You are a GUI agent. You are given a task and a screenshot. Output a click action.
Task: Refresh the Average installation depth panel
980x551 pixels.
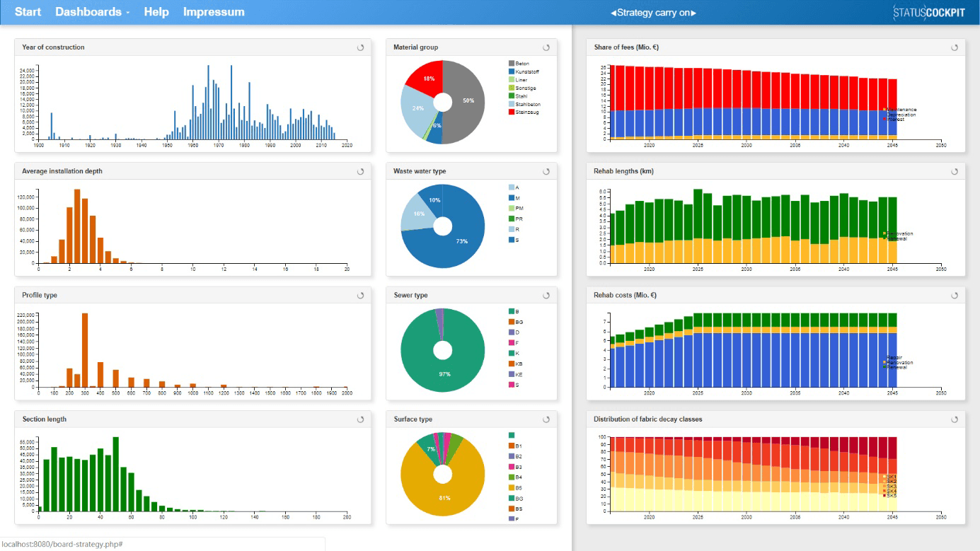360,171
